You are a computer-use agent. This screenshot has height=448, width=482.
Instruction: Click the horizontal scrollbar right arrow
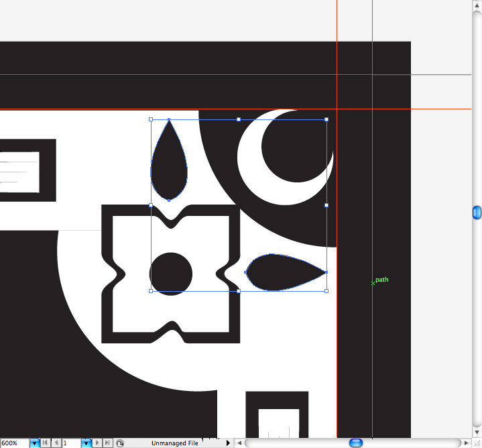pos(467,443)
